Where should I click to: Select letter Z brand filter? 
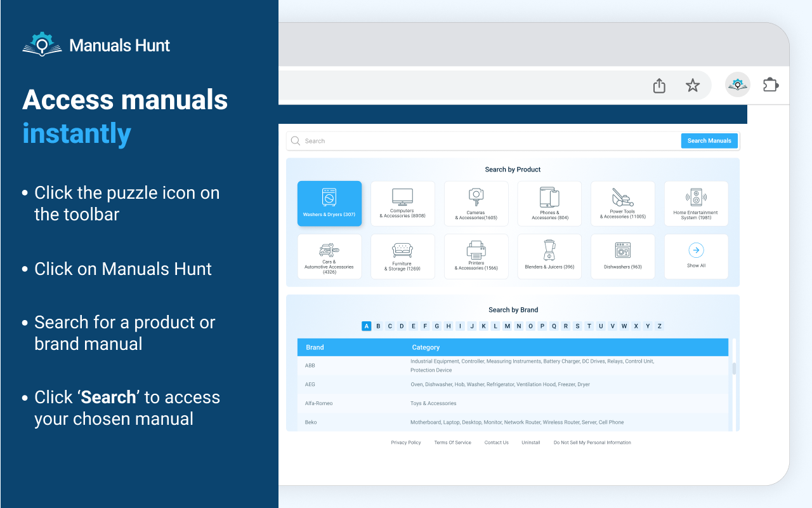click(x=660, y=326)
